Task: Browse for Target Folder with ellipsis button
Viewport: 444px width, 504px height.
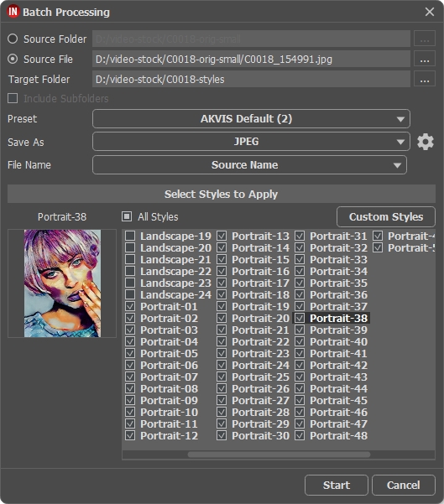Action: (x=425, y=80)
